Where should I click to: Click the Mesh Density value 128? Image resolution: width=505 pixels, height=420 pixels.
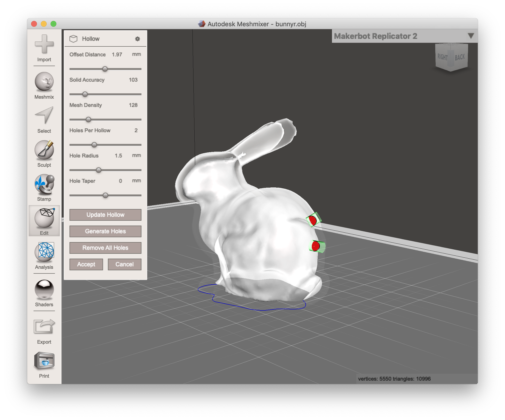tap(133, 105)
